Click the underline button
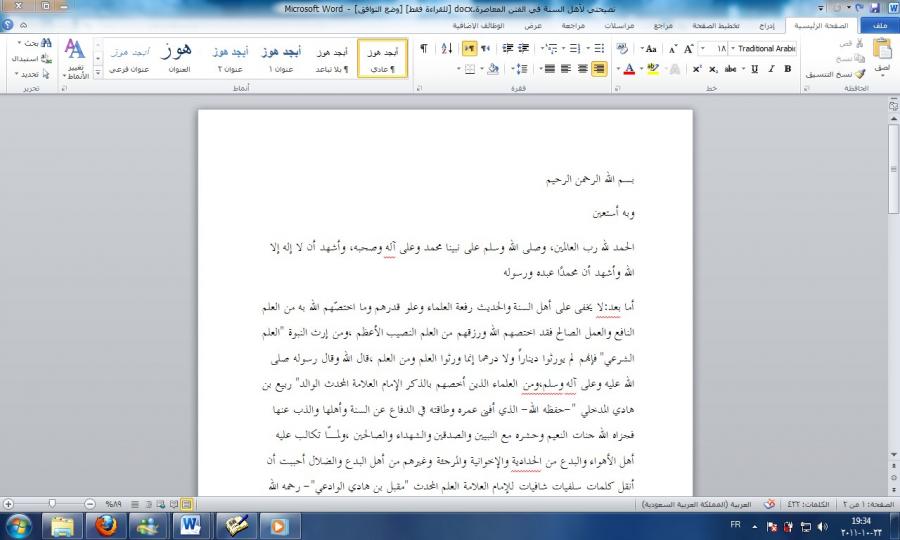 point(754,69)
